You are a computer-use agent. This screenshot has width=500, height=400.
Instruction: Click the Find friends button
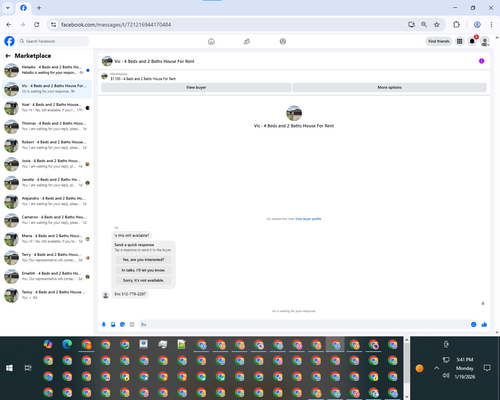click(x=439, y=41)
